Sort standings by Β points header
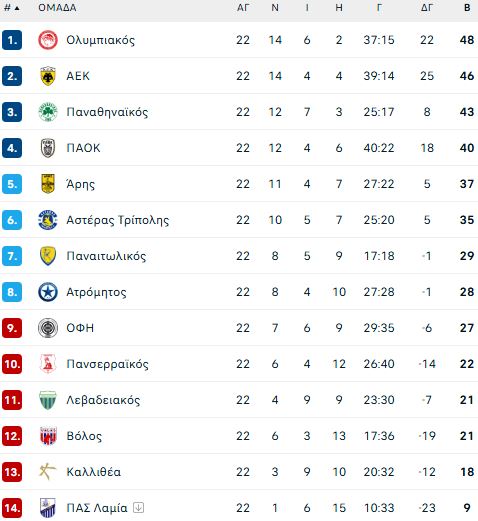This screenshot has width=478, height=521. (x=467, y=8)
